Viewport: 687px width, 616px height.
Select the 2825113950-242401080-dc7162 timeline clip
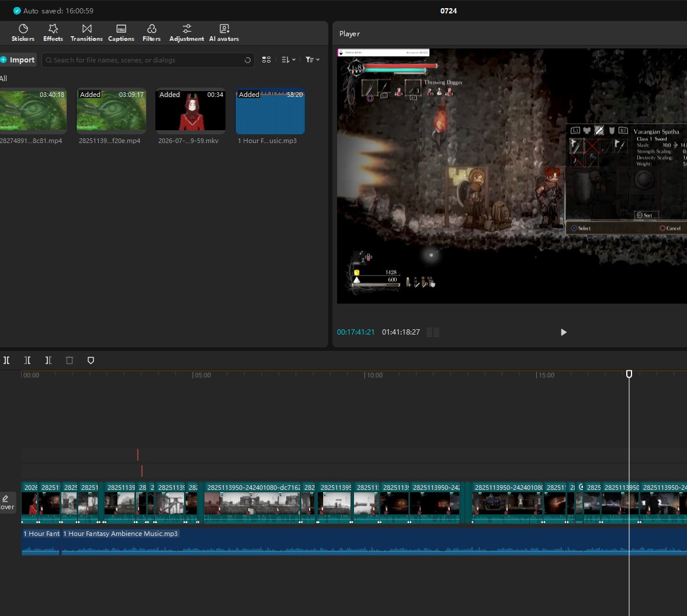point(252,503)
